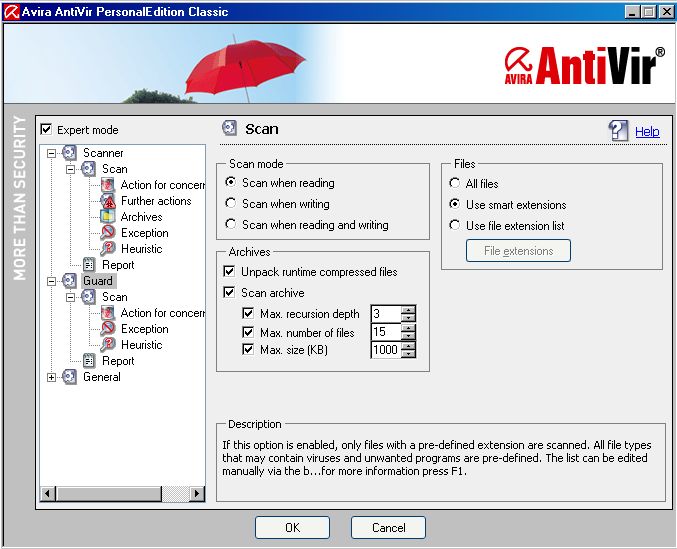677x549 pixels.
Task: Toggle the Scan archive checkbox
Action: point(229,293)
